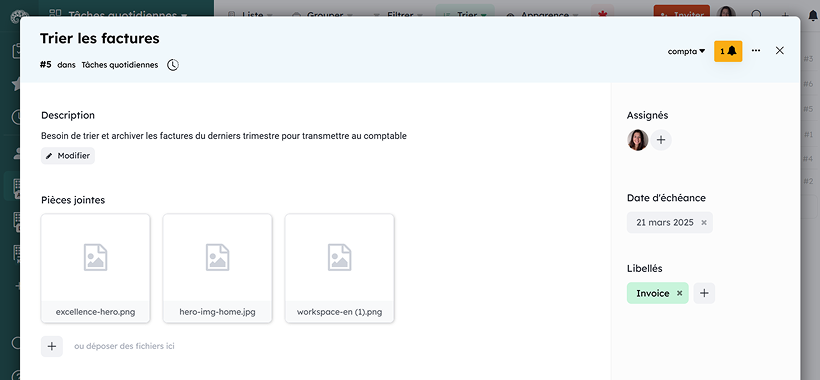Add a new label with the plus button

(x=704, y=293)
